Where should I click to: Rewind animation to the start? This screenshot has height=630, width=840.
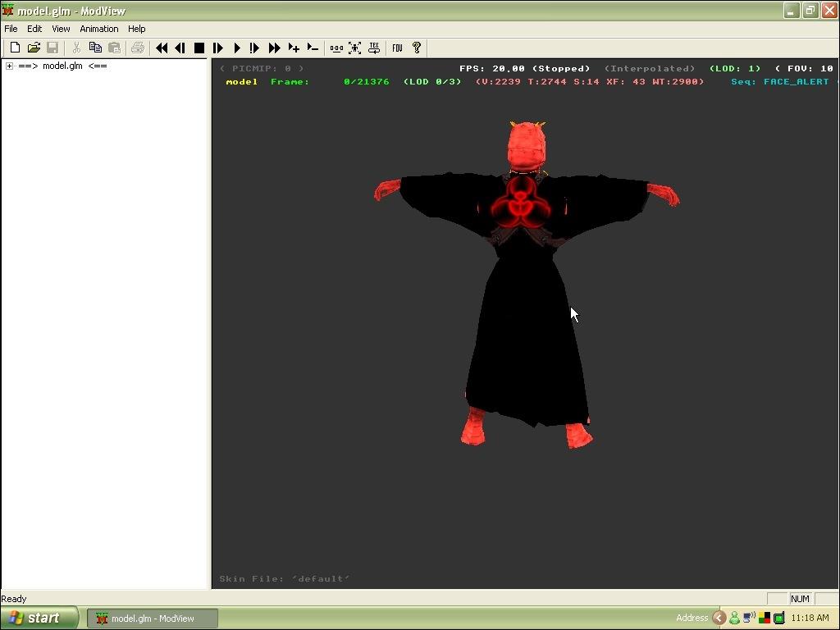(x=162, y=48)
